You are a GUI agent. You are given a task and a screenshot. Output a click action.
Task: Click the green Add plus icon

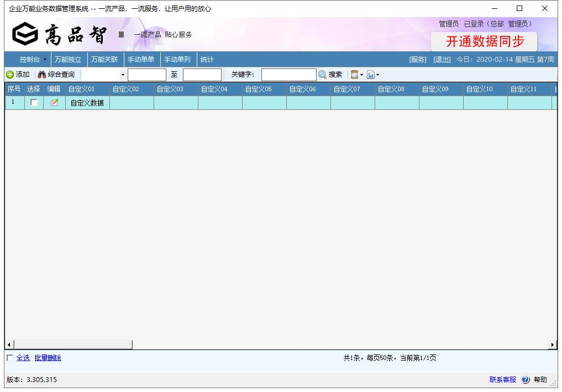(10, 75)
